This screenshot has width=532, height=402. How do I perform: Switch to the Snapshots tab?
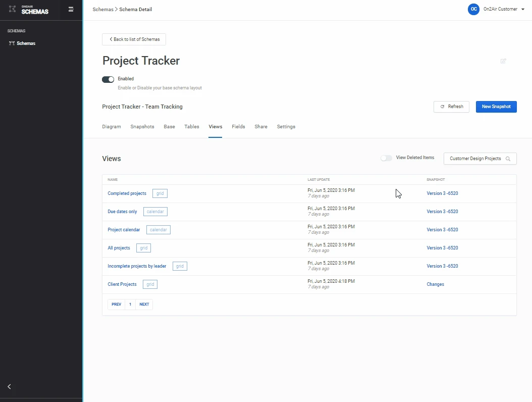pyautogui.click(x=142, y=127)
